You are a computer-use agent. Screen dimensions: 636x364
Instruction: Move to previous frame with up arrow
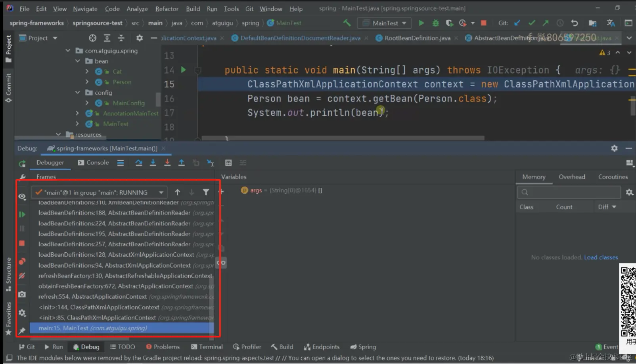coord(177,192)
